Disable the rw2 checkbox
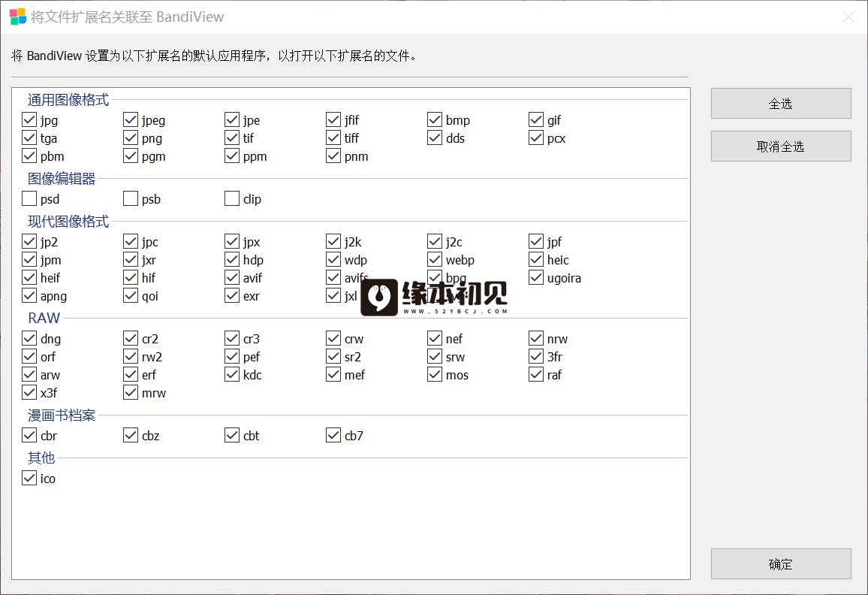Image resolution: width=868 pixels, height=595 pixels. [x=131, y=356]
